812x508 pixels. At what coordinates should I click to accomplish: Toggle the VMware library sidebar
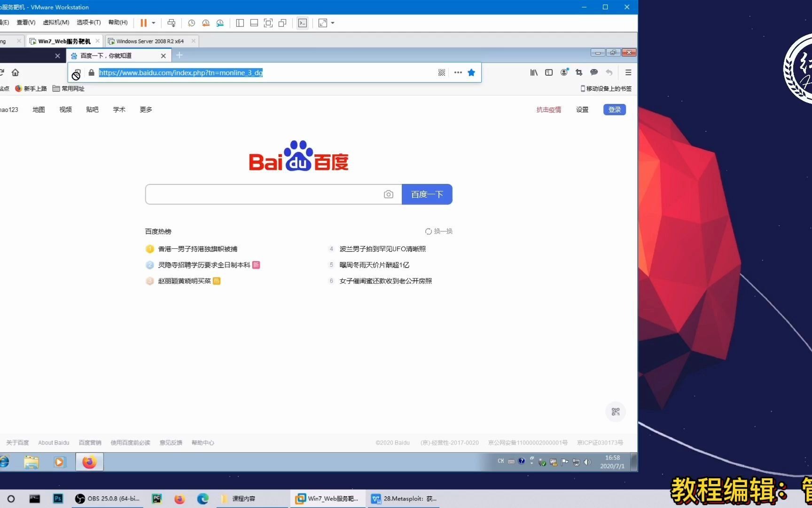click(240, 23)
